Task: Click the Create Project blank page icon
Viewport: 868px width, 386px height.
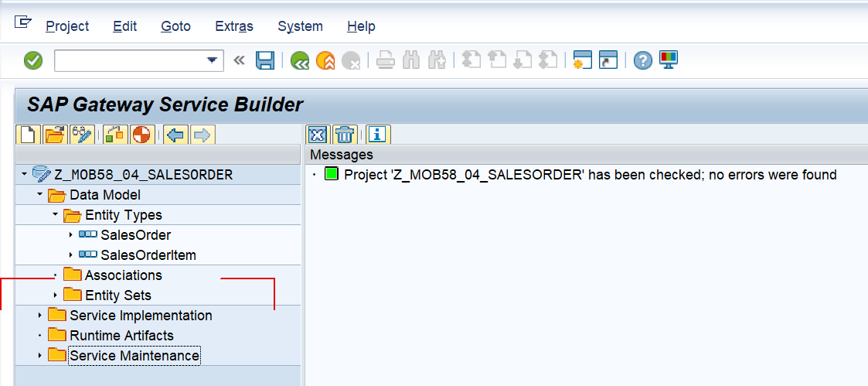Action: [29, 135]
